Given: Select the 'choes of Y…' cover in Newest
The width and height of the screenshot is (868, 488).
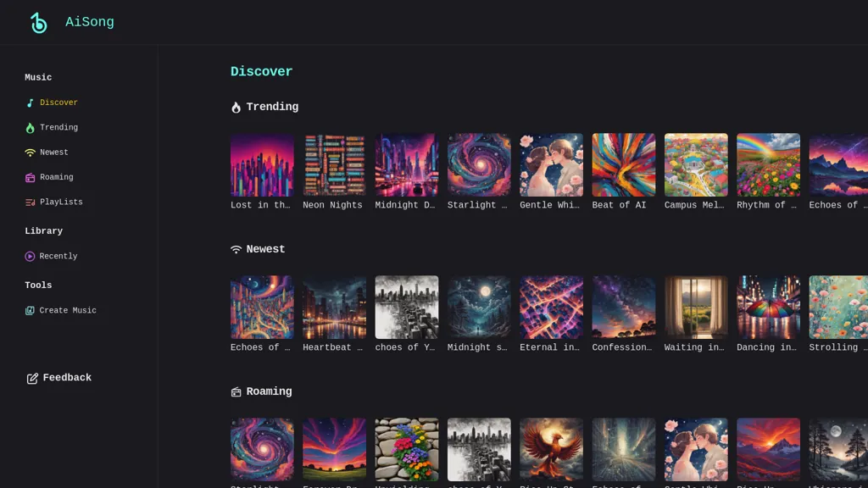Looking at the screenshot, I should pos(407,307).
